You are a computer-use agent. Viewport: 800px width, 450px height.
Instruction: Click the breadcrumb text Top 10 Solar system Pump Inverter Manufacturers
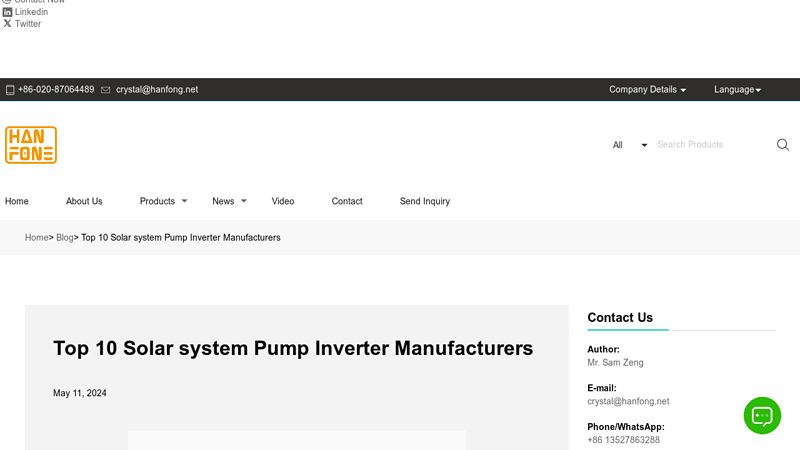[x=181, y=237]
